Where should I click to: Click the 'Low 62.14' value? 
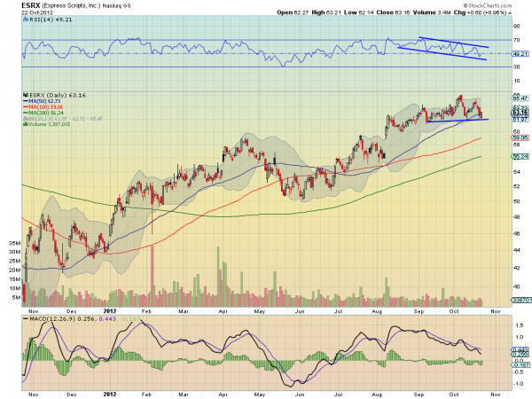358,12
